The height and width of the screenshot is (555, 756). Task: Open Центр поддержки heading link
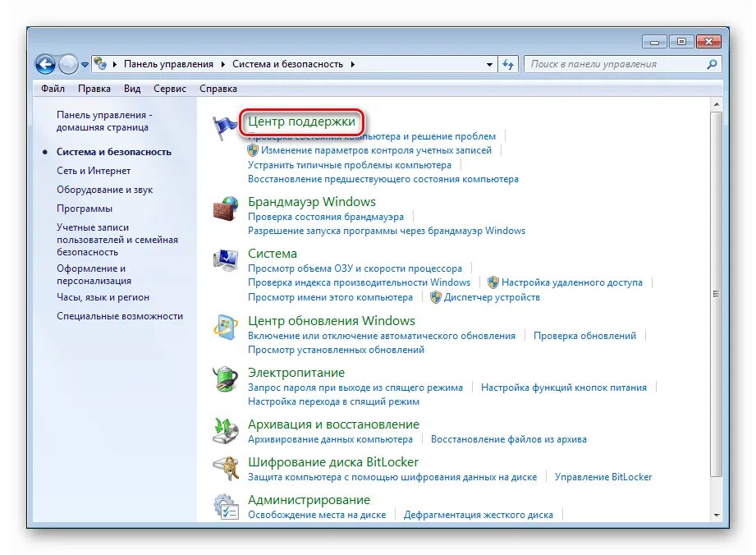[x=302, y=122]
